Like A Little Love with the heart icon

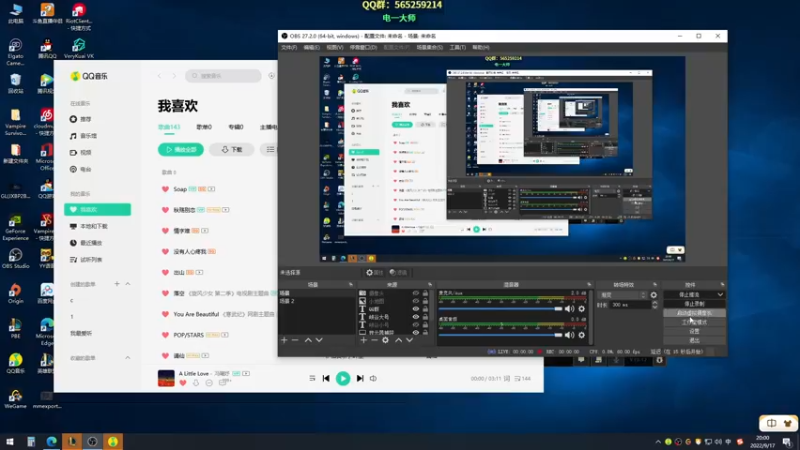click(183, 383)
